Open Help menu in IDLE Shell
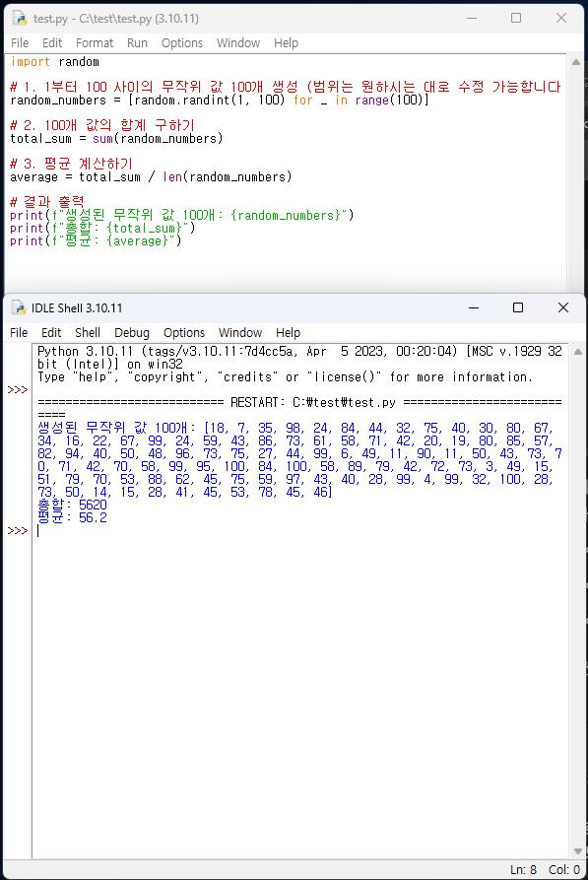This screenshot has width=588, height=880. click(288, 333)
